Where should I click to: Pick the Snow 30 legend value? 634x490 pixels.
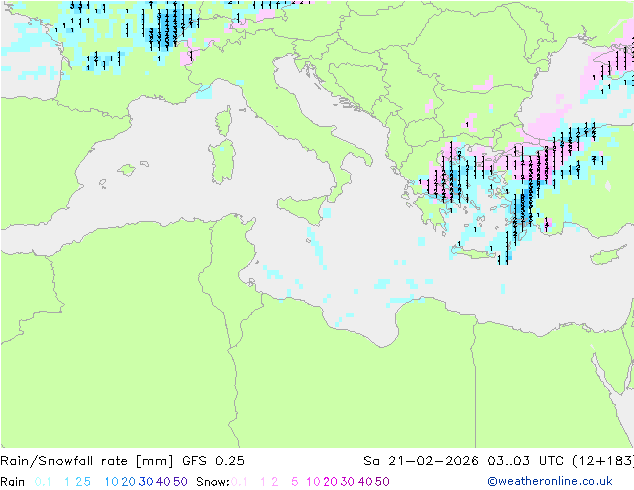point(348,482)
